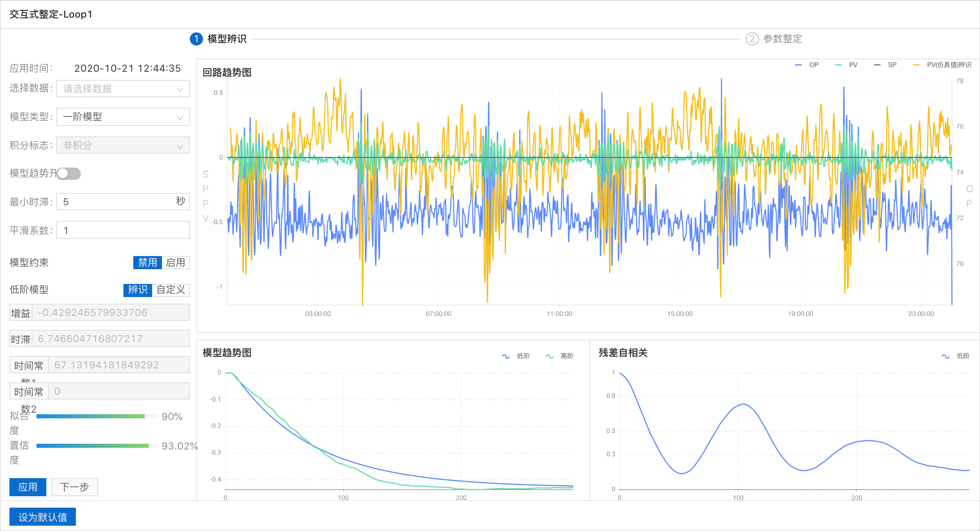
Task: Open the 模型类型 dropdown showing 一阶模型
Action: [x=123, y=117]
